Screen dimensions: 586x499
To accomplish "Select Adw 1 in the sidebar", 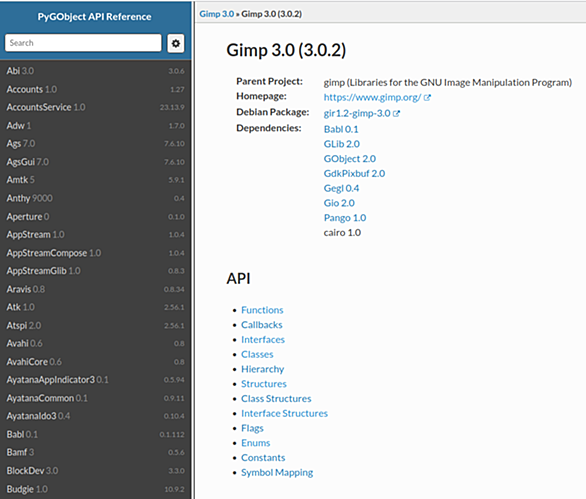I will pos(95,126).
